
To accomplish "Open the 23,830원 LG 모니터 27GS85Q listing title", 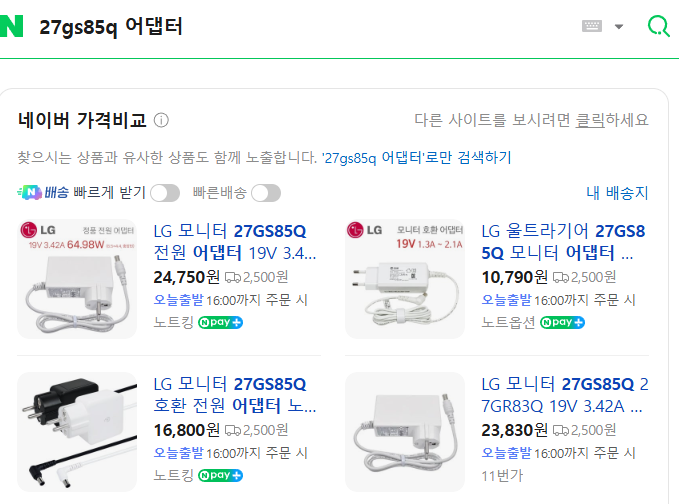I will click(x=564, y=396).
